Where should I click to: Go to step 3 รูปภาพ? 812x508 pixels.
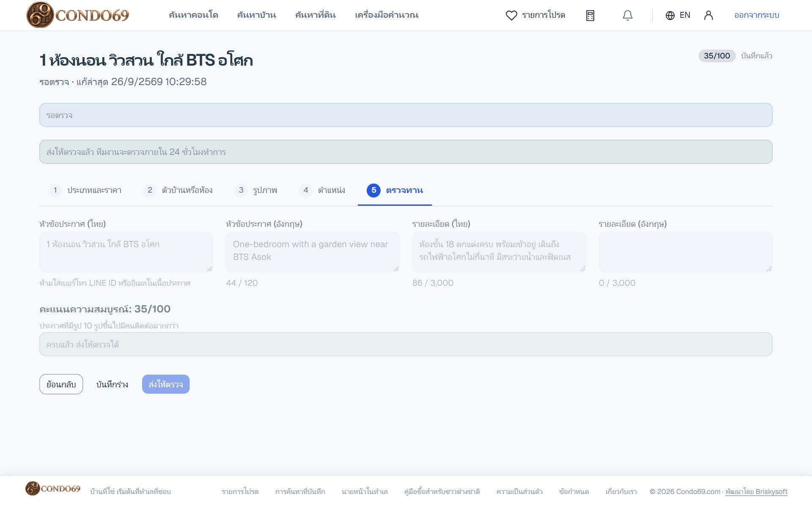[256, 190]
